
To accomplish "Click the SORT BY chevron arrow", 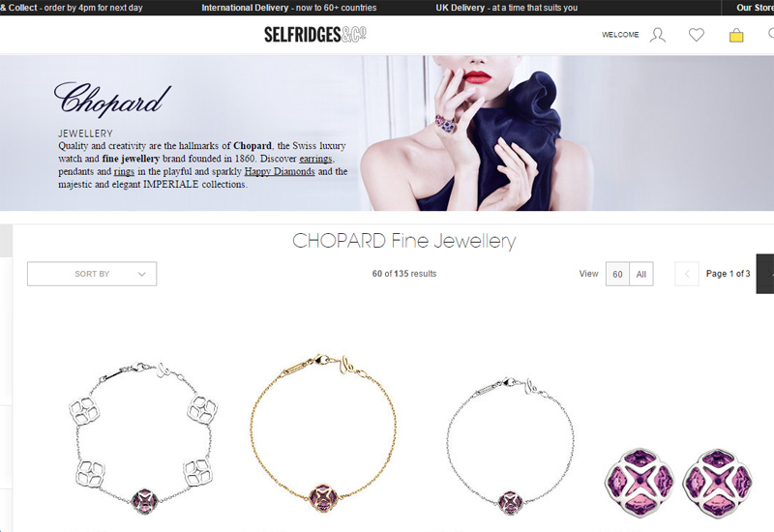I will click(x=142, y=275).
